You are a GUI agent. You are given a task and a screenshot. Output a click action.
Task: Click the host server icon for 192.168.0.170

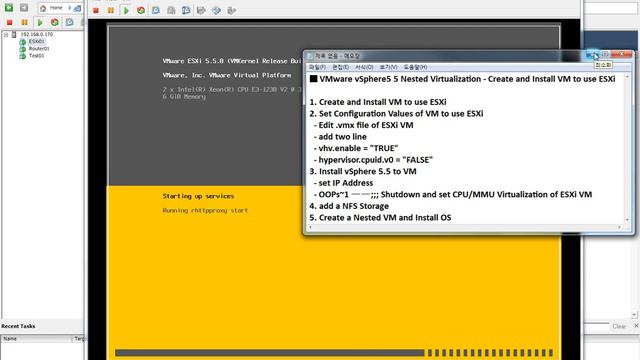14,34
